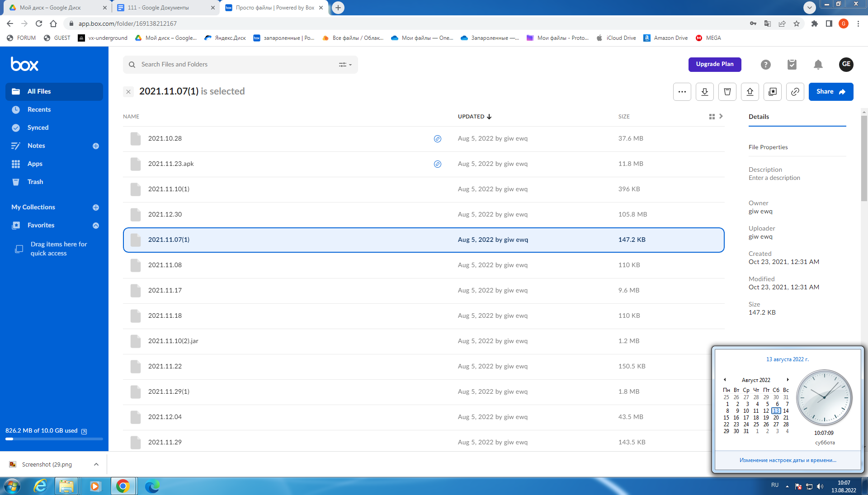This screenshot has width=868, height=495.
Task: Go to previous month in calendar
Action: click(x=725, y=380)
